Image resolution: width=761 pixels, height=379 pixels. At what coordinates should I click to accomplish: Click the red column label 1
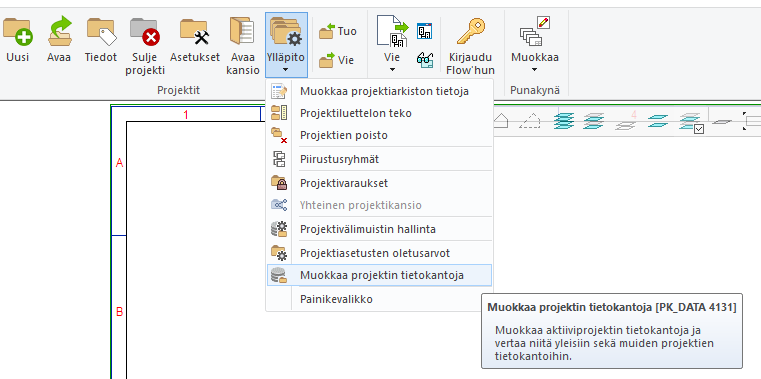pyautogui.click(x=185, y=115)
